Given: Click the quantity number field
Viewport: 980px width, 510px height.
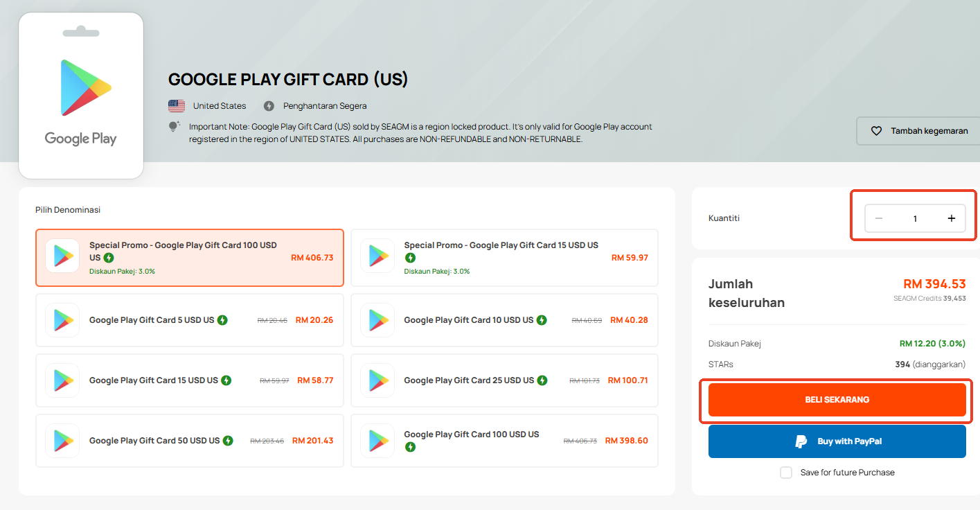Looking at the screenshot, I should tap(915, 218).
